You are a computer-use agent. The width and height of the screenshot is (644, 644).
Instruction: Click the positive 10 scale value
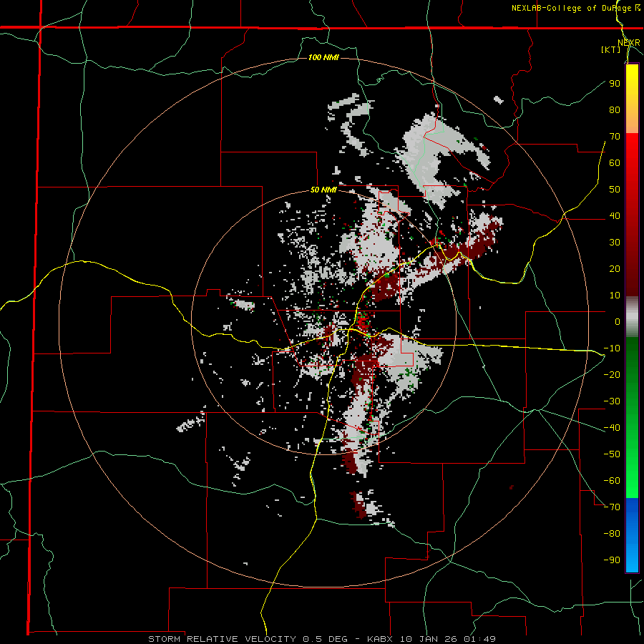click(615, 296)
